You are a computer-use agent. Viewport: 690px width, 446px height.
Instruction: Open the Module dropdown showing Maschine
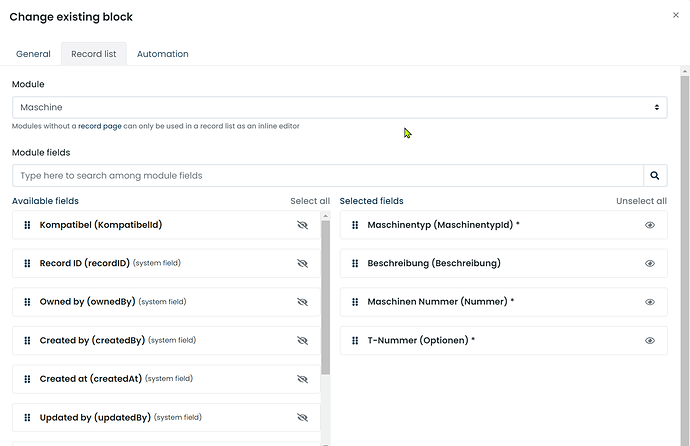pyautogui.click(x=340, y=107)
